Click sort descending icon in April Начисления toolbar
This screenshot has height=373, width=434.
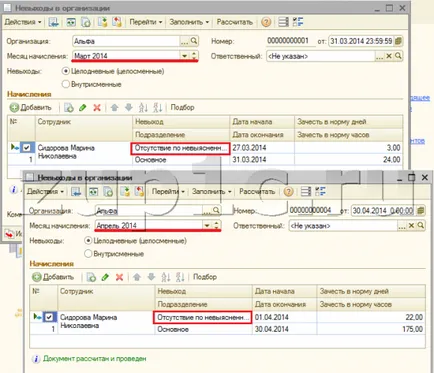click(180, 277)
